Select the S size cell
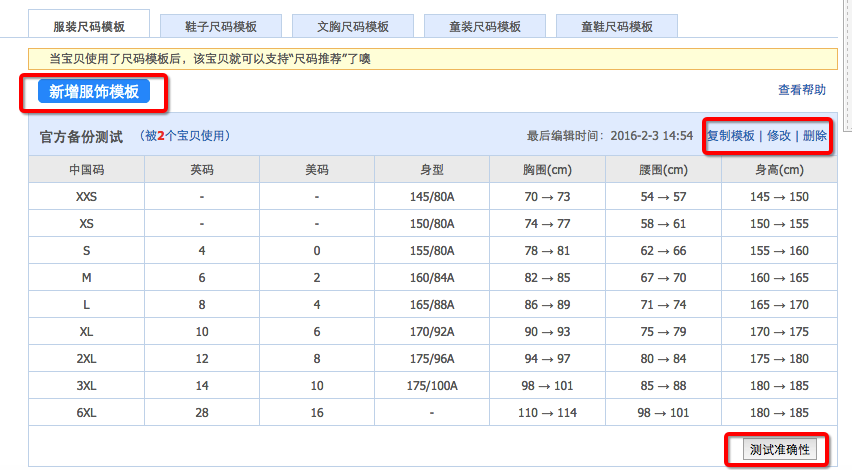Image resolution: width=852 pixels, height=470 pixels. coord(86,250)
